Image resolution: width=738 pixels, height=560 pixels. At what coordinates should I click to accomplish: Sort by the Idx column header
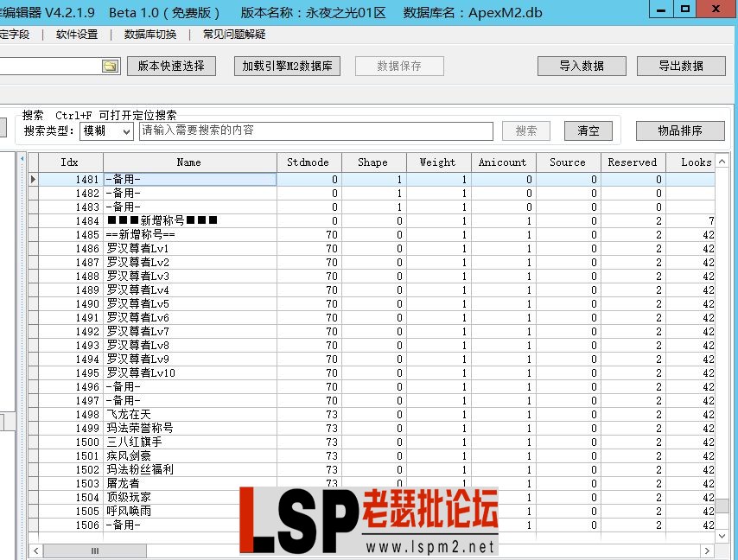coord(71,162)
